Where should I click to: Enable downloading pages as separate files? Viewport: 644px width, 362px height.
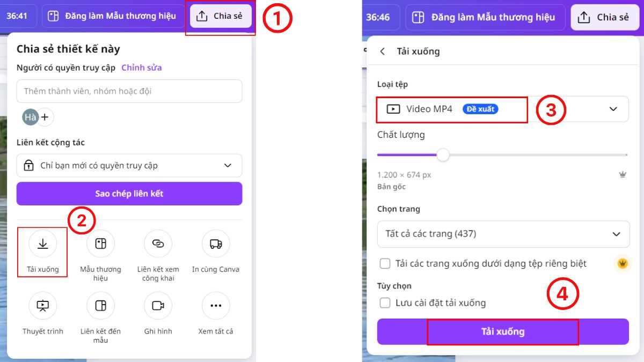pyautogui.click(x=385, y=263)
